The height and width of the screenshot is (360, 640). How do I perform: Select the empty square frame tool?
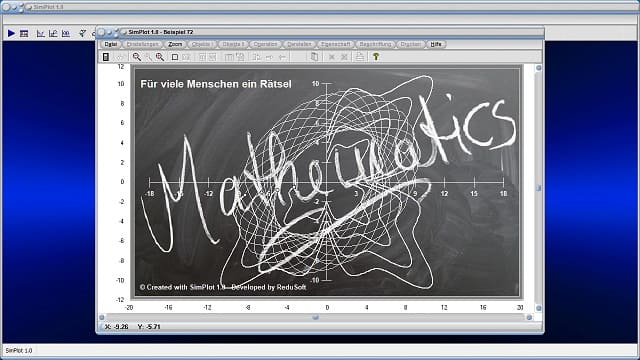pos(175,57)
